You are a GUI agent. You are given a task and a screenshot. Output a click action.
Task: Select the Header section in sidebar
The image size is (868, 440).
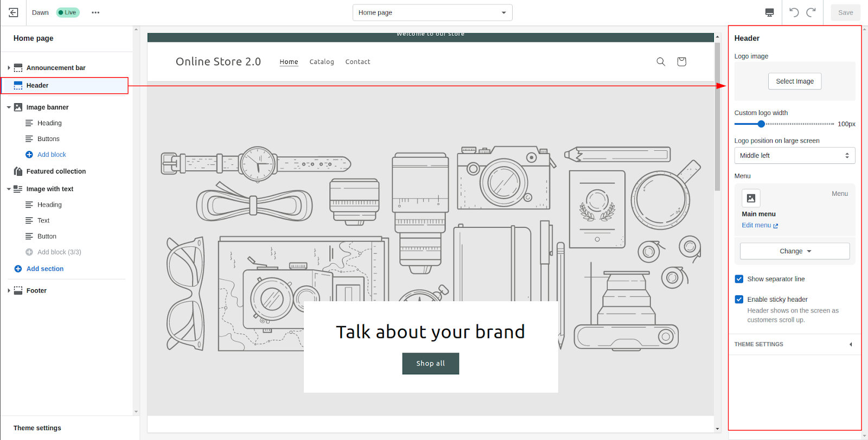[65, 85]
